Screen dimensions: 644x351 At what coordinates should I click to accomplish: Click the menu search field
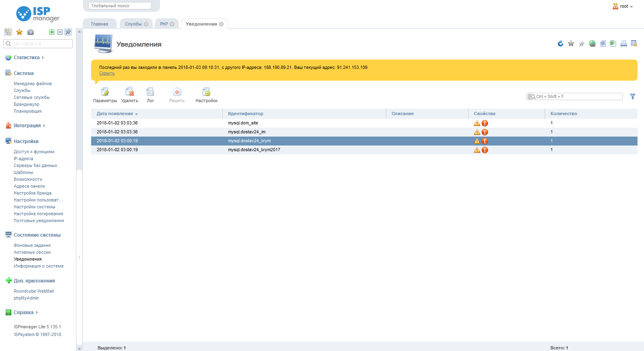tap(38, 44)
